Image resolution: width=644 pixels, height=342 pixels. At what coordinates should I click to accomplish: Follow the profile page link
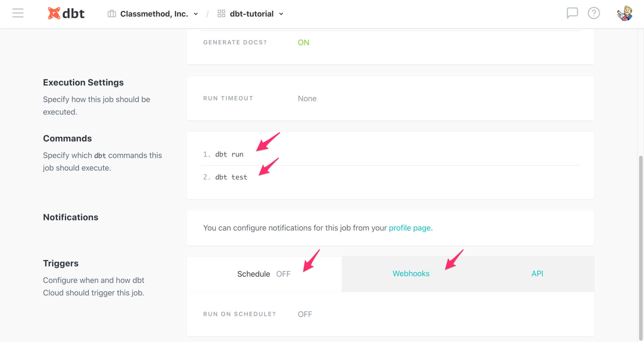click(409, 228)
